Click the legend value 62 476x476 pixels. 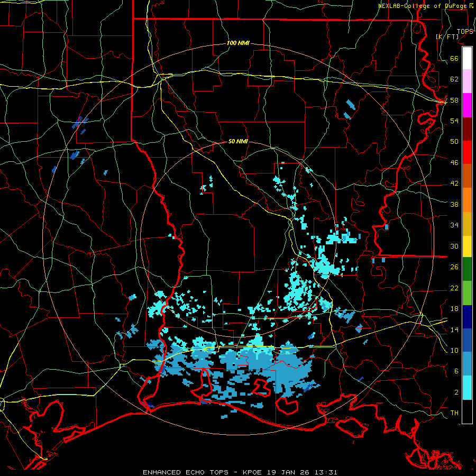[x=454, y=79]
